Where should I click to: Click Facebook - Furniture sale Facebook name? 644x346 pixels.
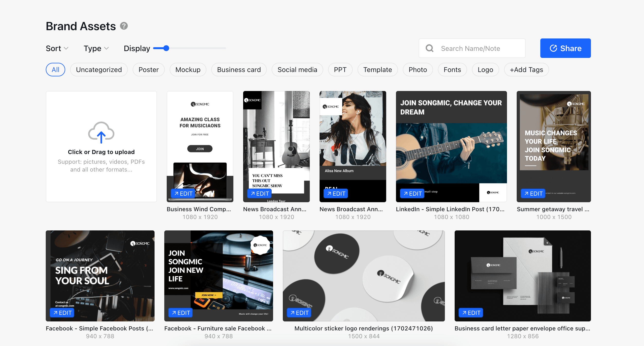click(x=218, y=328)
